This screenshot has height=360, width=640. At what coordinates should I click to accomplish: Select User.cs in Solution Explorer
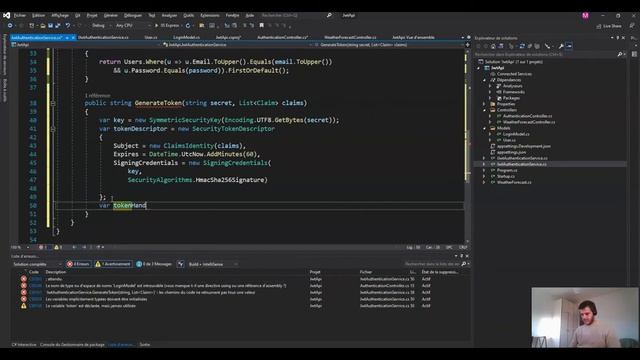tap(509, 140)
